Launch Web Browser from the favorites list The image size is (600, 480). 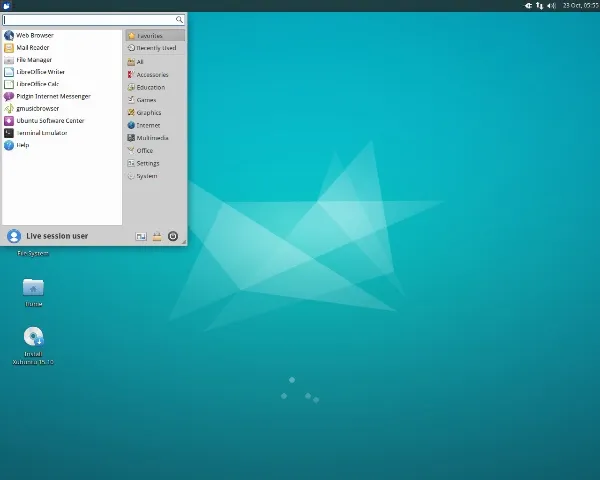34,35
